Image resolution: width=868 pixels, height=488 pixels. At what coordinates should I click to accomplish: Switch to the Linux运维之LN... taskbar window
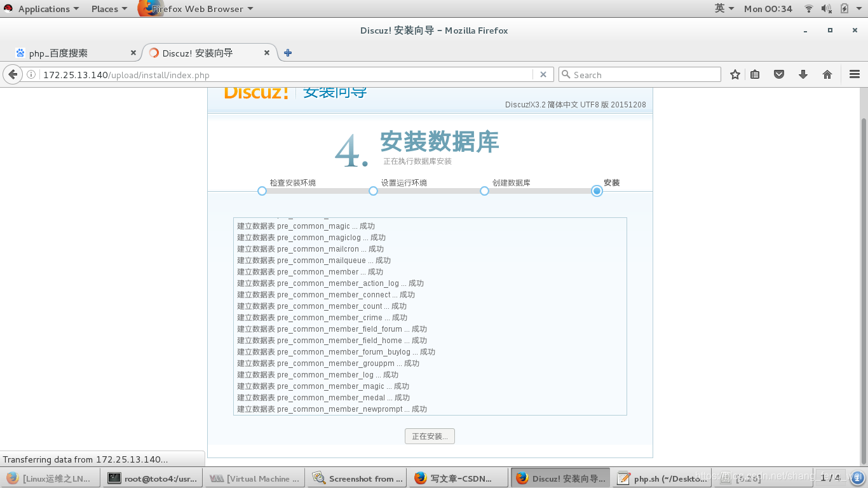click(50, 478)
